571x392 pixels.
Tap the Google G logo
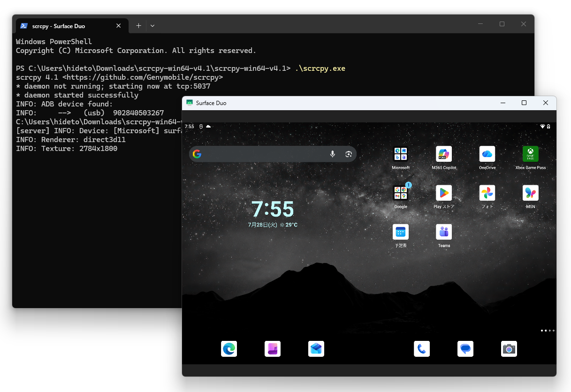[197, 154]
